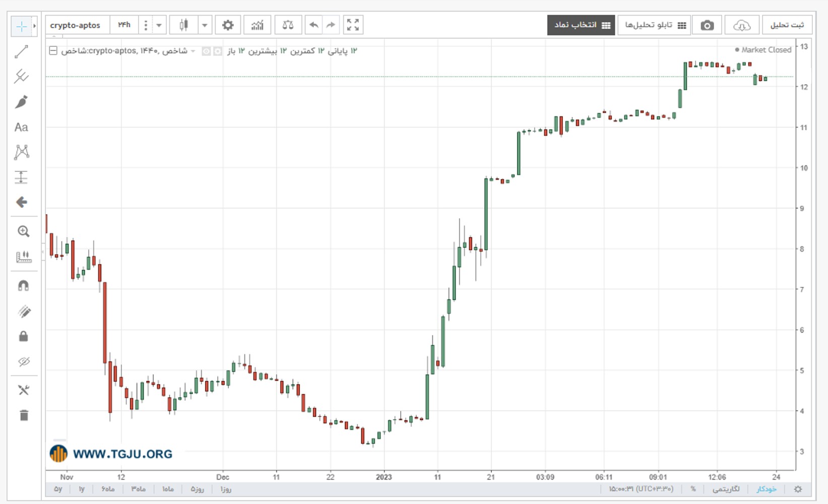Open the candle chart style dropdown arrow
Viewport: 828px width, 504px height.
tap(205, 25)
